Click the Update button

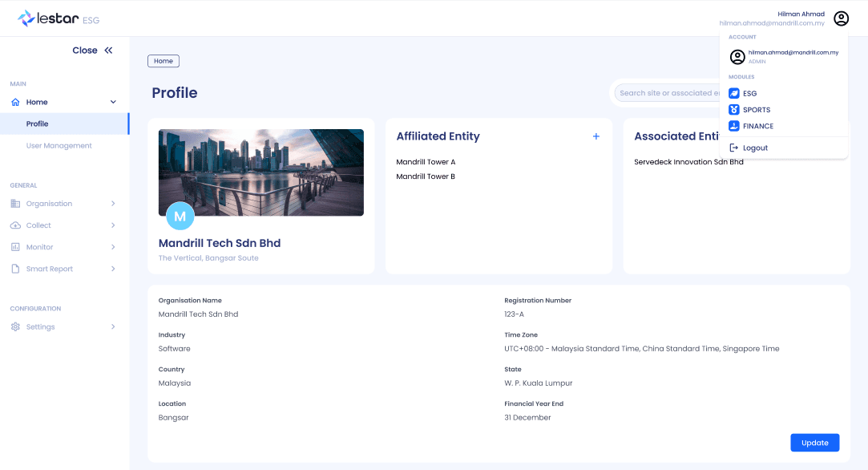point(814,443)
